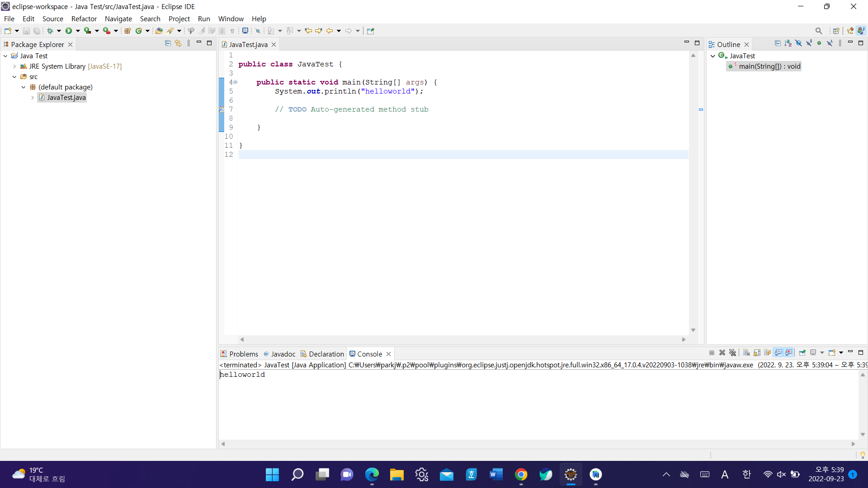Expand the JRE System Library node

point(14,66)
